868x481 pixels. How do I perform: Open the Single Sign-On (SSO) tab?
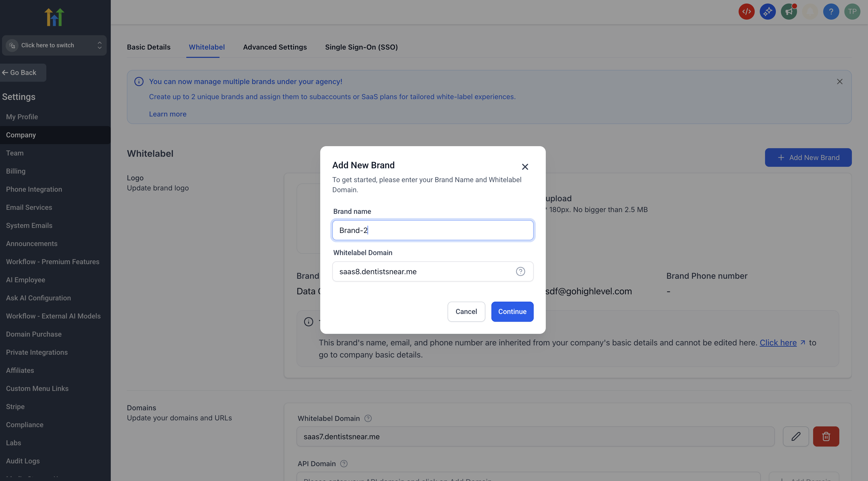pos(361,47)
